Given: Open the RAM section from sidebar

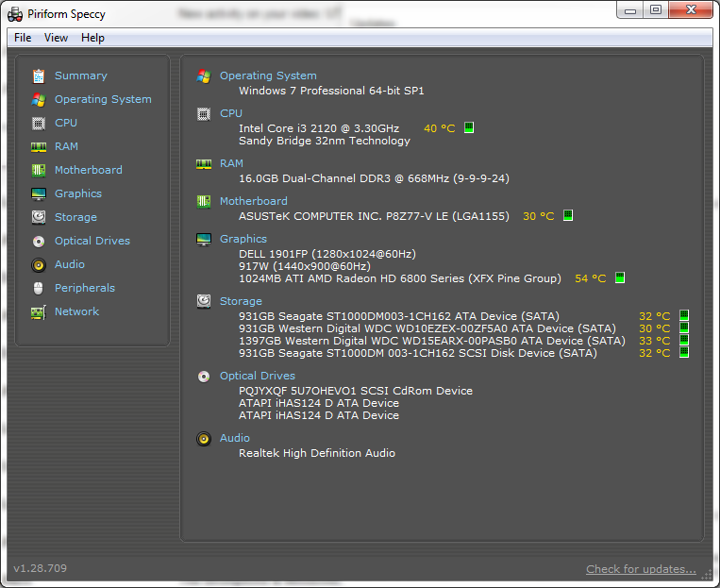Looking at the screenshot, I should [x=66, y=146].
